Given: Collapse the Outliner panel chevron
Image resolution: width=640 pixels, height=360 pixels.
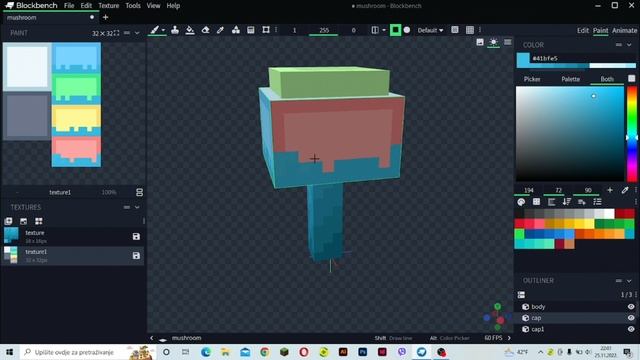Looking at the screenshot, I should 629,281.
